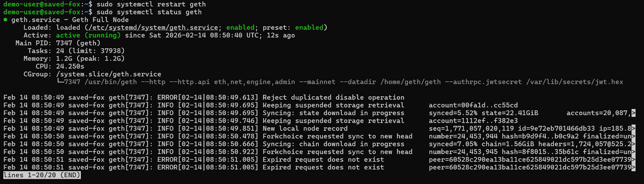644x184 pixels.
Task: Click the "sudo systemctl status geth" command
Action: (149, 12)
